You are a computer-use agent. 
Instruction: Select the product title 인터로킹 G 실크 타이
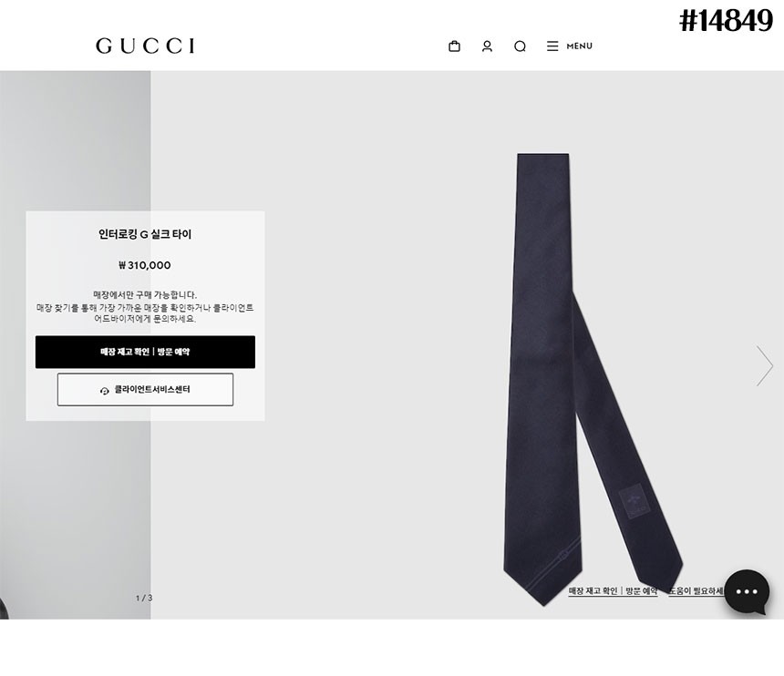145,234
